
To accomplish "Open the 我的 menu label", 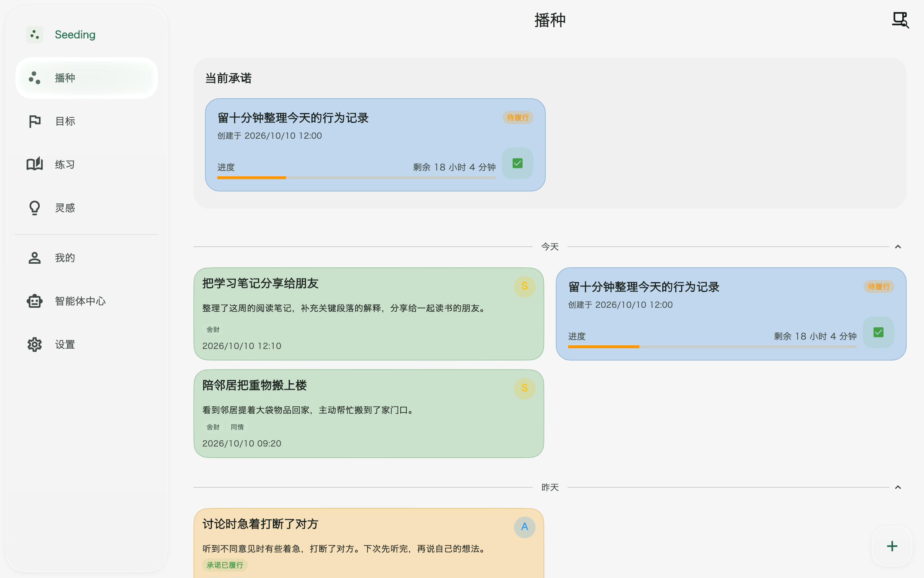I will click(x=65, y=258).
